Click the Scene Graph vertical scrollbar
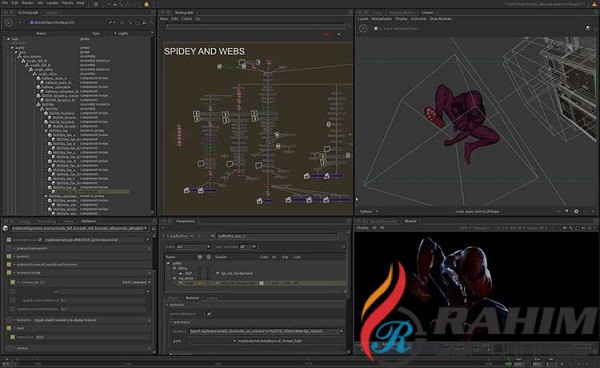This screenshot has width=600, height=368. tap(152, 122)
